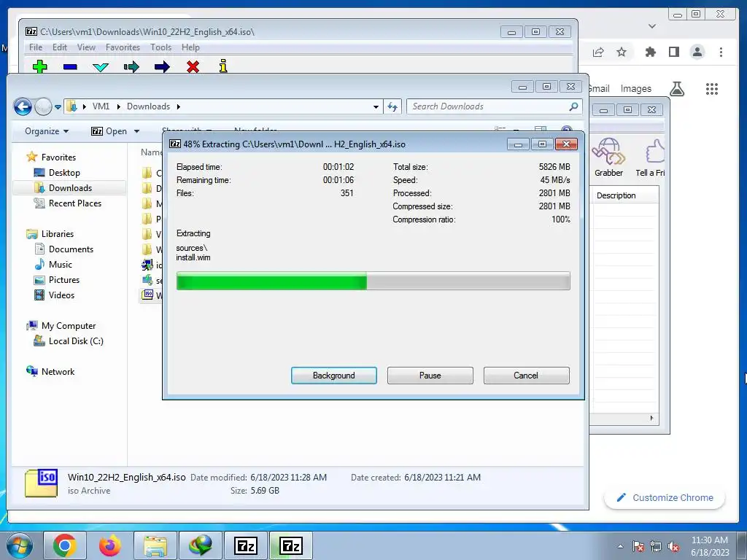Click the blue minus Extract icon in 7-Zip
Viewport: 747px width, 560px height.
click(x=70, y=66)
